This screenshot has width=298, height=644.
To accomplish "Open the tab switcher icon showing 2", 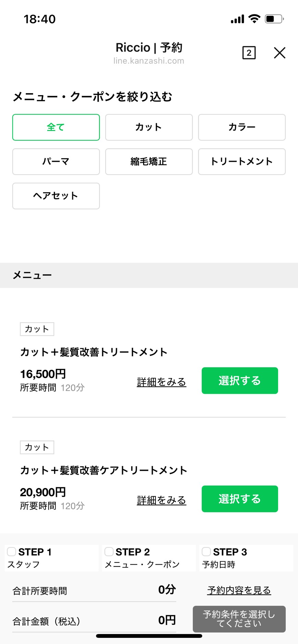I will click(249, 53).
